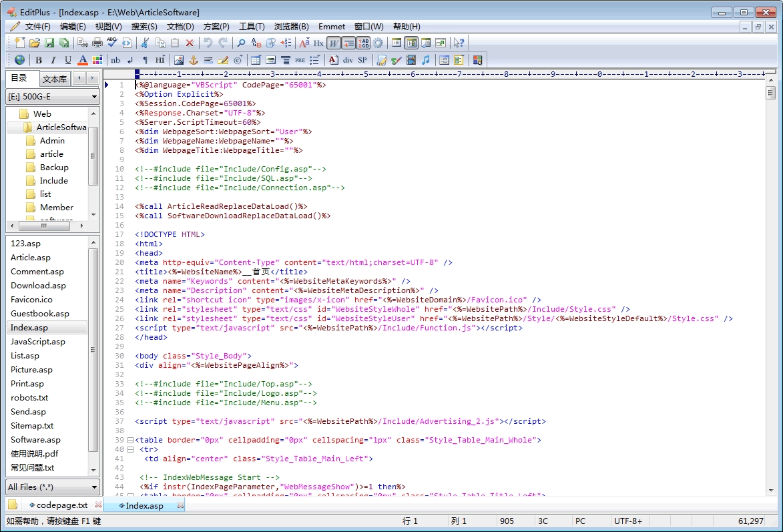Image resolution: width=783 pixels, height=532 pixels.
Task: Click the scissors Cut icon
Action: (144, 43)
